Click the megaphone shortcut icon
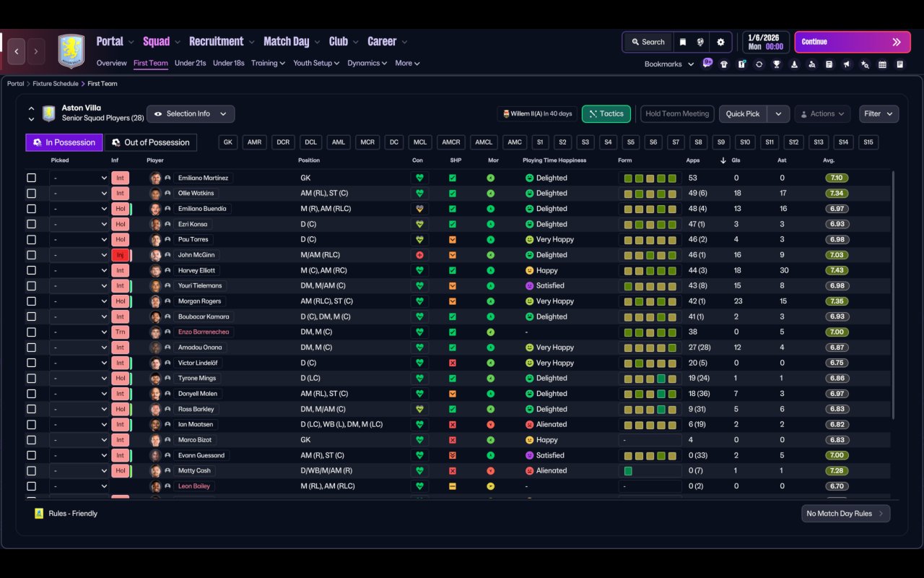Screen dimensions: 924x578 (847, 64)
